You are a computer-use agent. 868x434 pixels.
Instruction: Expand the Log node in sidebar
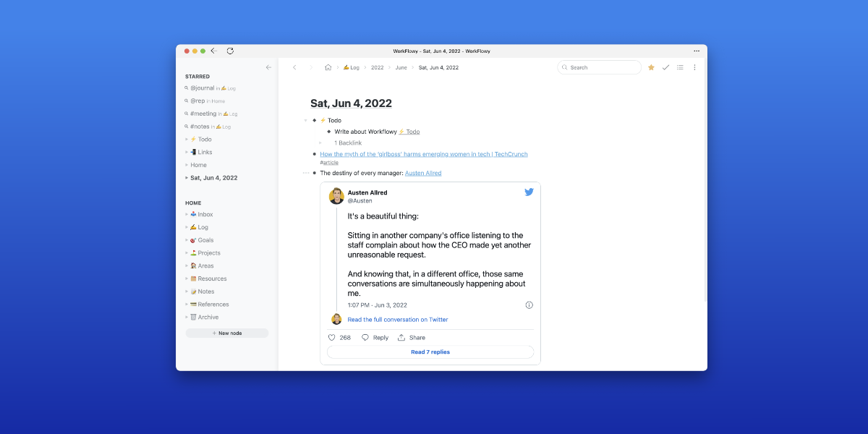[187, 227]
